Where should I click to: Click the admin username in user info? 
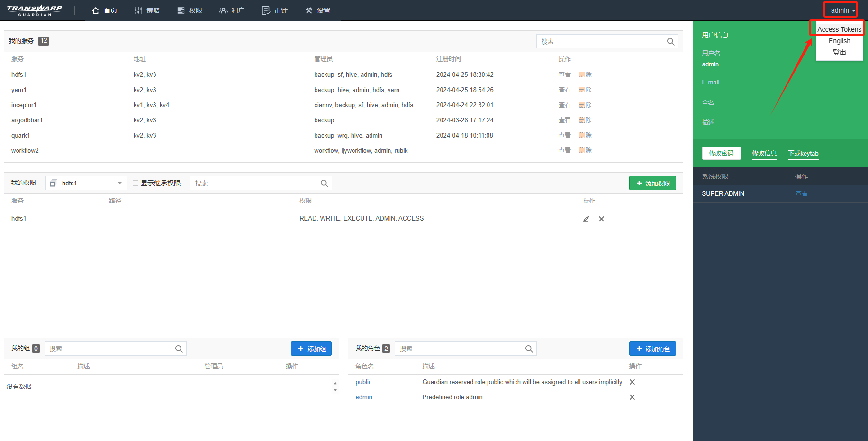(x=710, y=64)
